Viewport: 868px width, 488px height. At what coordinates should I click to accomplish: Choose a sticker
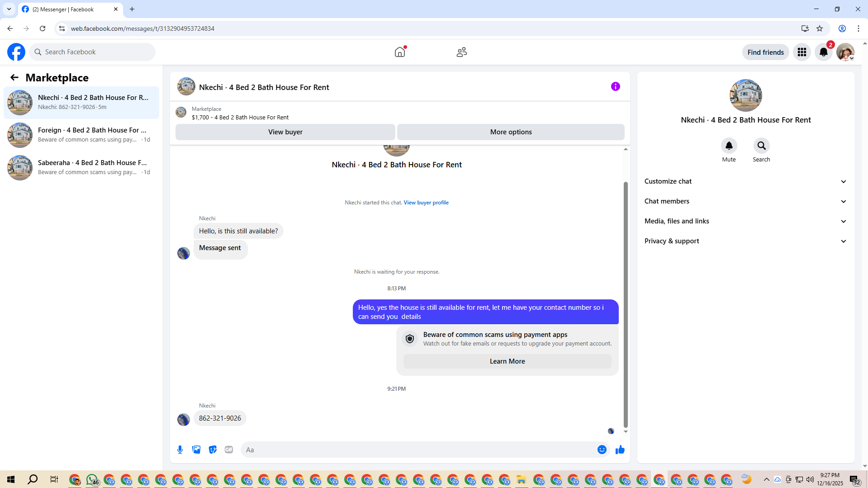(x=213, y=450)
